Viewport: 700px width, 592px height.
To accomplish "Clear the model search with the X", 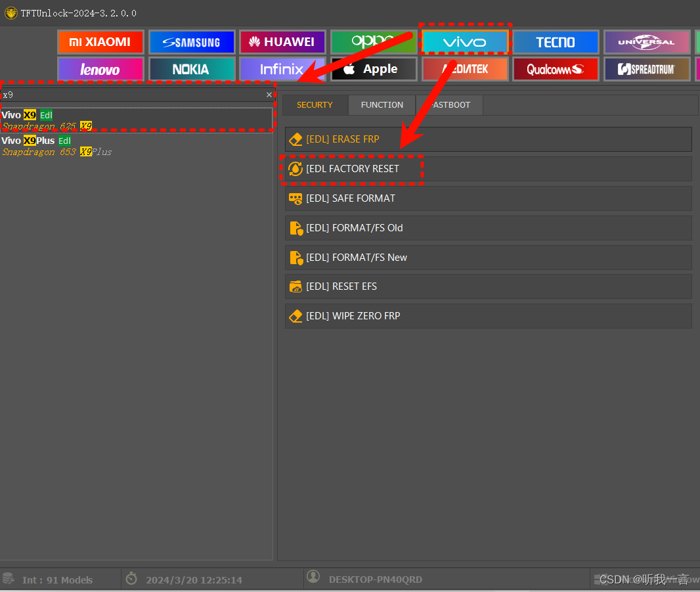I will (269, 95).
